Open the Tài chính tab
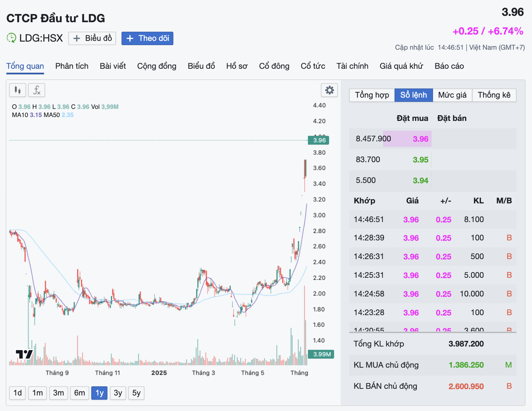Viewport: 532px width, 411px height. pos(352,66)
